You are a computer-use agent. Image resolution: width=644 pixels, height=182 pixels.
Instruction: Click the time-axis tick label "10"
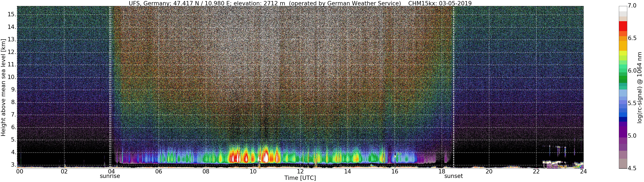253,171
